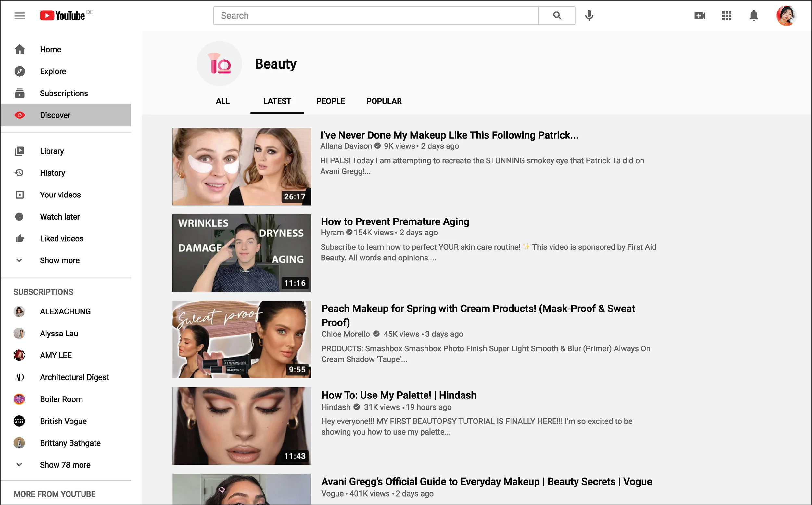Go to Watch later in sidebar
Screen dimensions: 812x505
(60, 217)
